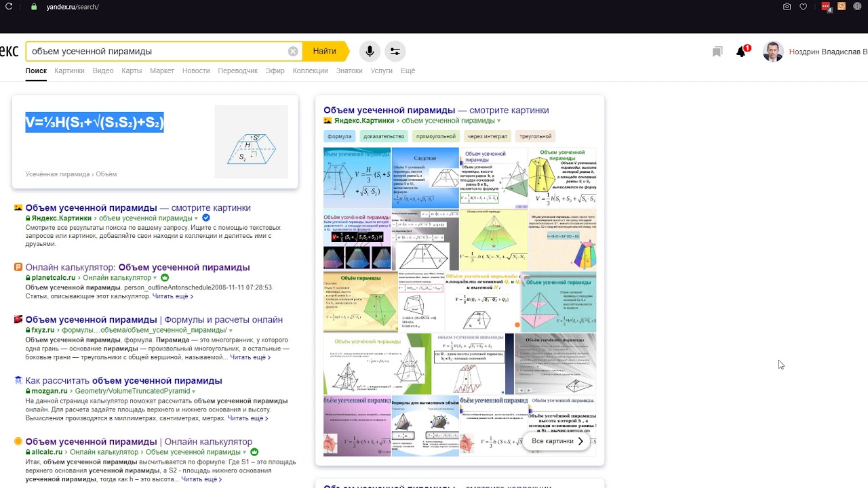Expand dropdown arrow for fxyz.ru result
868x488 pixels.
coord(231,331)
